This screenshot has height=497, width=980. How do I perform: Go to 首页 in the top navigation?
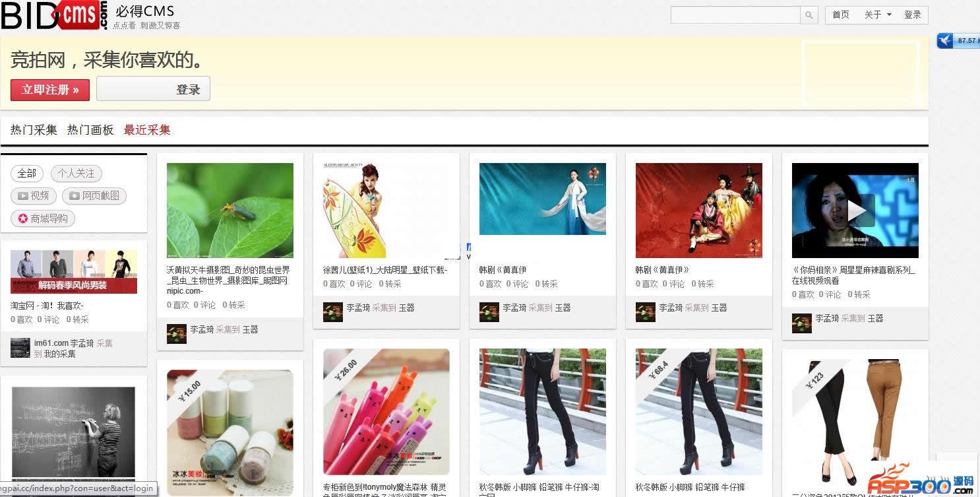point(841,15)
